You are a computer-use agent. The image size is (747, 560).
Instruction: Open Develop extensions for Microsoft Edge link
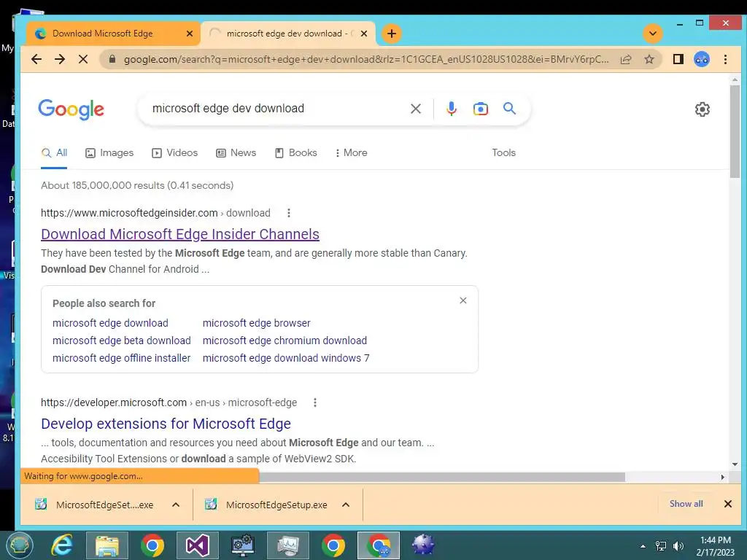click(166, 424)
